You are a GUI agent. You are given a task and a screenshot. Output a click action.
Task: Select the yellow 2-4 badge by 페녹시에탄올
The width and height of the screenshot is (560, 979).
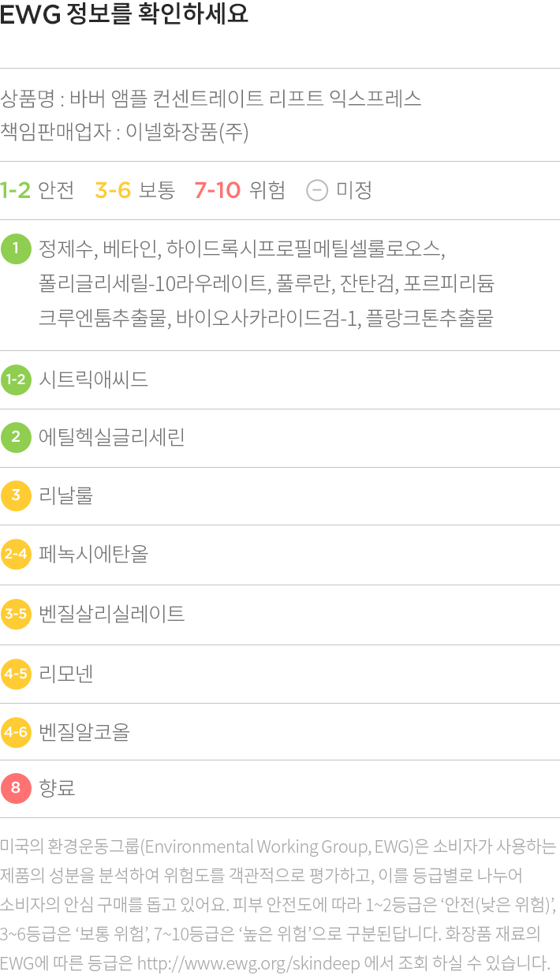tap(16, 554)
